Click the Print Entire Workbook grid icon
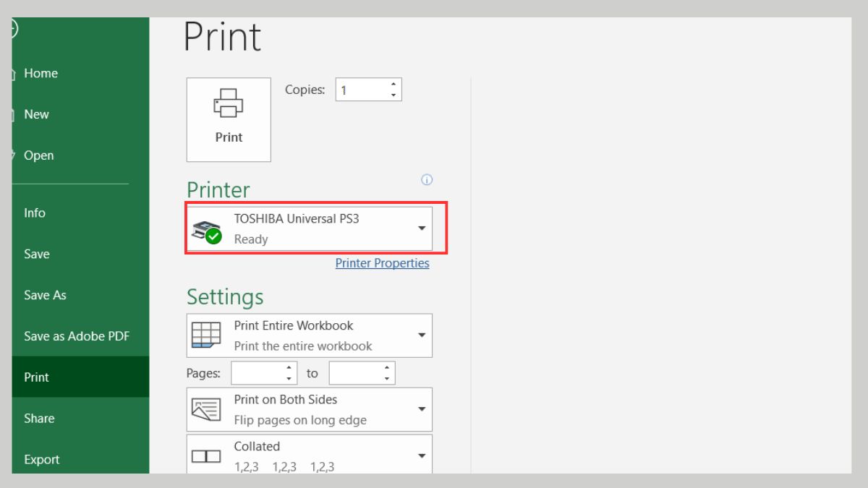868x488 pixels. 205,335
